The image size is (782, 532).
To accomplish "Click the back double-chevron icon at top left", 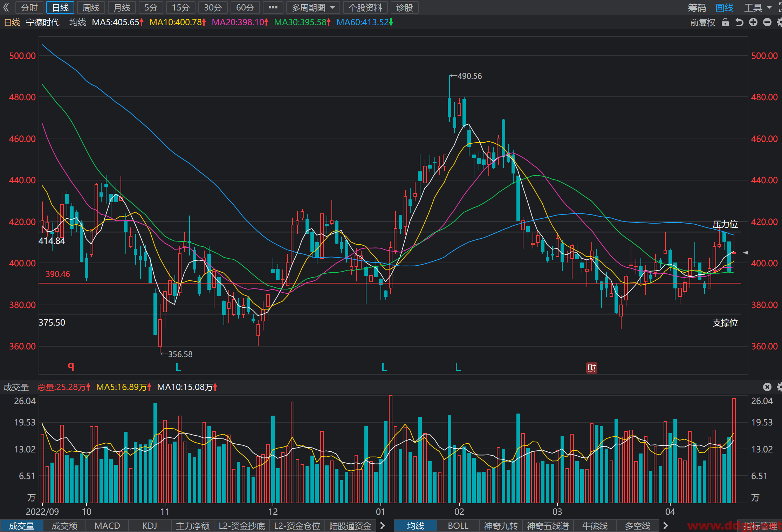I will pos(6,7).
